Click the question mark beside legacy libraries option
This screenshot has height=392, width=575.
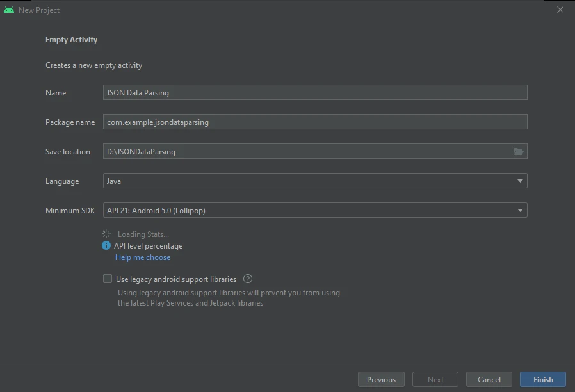(x=248, y=279)
